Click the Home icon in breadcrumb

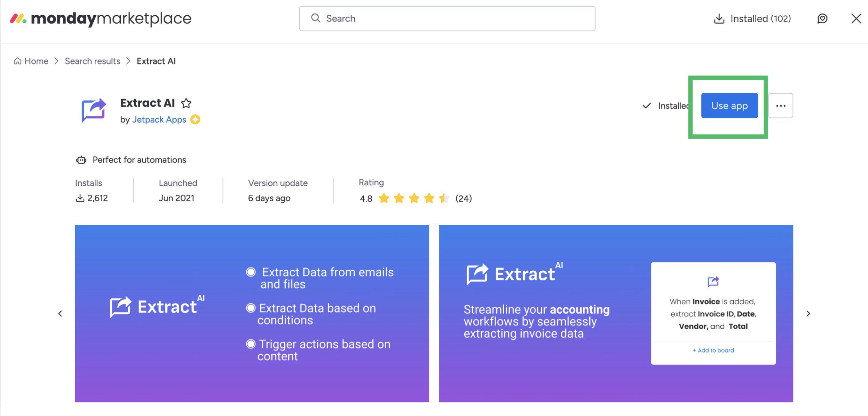tap(17, 61)
